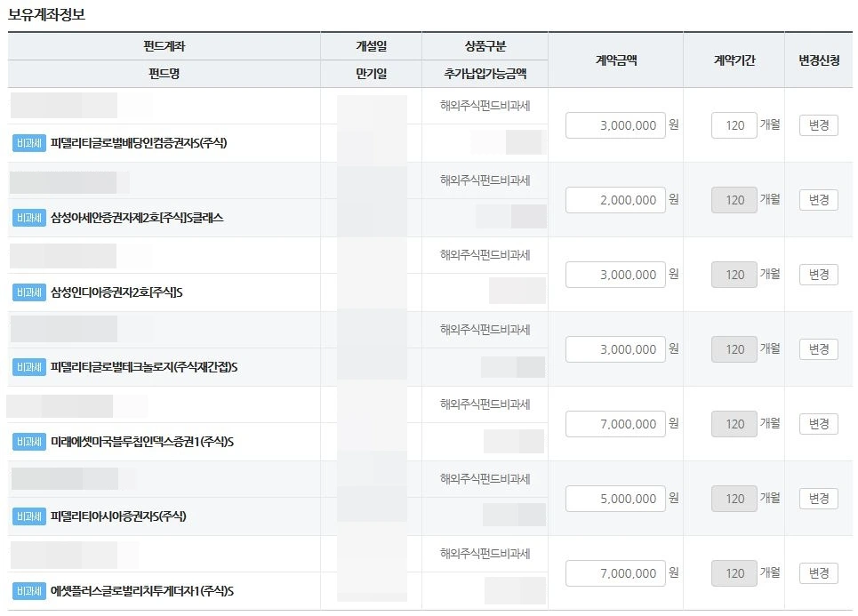The height and width of the screenshot is (616, 858).
Task: Click 비과세 badge beside 피델리티글로벌배당인컴증권자S(주식)
Action: click(29, 143)
